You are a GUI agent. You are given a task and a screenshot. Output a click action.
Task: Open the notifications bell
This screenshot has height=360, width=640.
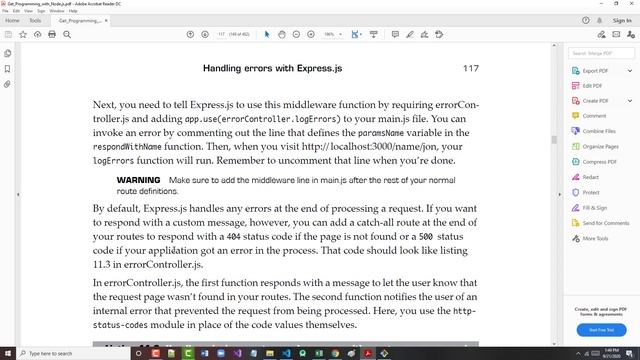(600, 20)
